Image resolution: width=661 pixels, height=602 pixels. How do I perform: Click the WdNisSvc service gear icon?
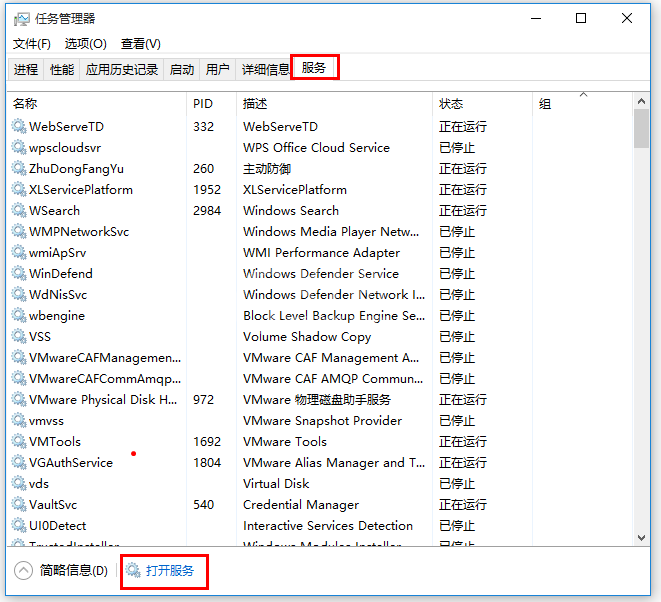(19, 294)
